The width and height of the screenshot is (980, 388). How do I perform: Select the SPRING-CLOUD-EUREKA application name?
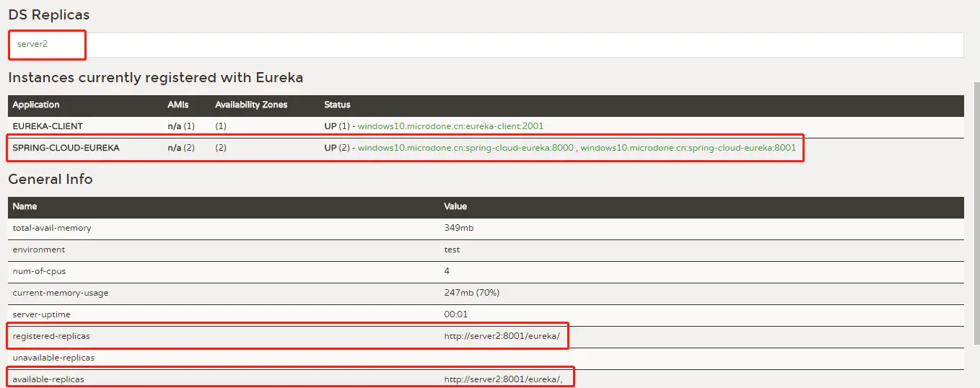[x=66, y=148]
